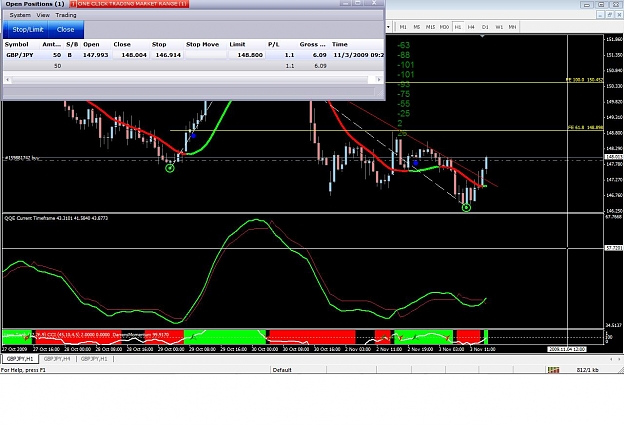Click the Stop/Limit button
The width and height of the screenshot is (625, 425).
[x=28, y=30]
